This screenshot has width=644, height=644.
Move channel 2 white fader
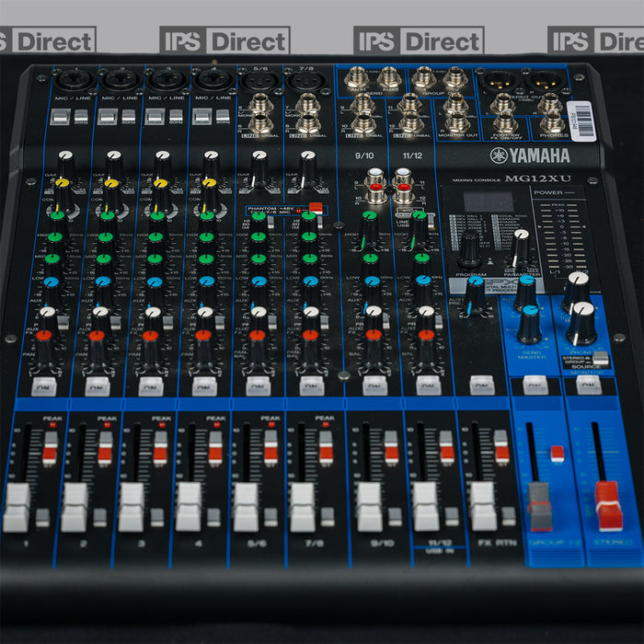click(x=75, y=507)
